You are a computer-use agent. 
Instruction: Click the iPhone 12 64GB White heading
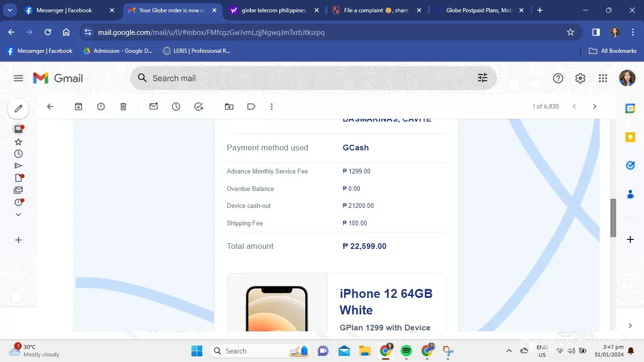click(386, 302)
